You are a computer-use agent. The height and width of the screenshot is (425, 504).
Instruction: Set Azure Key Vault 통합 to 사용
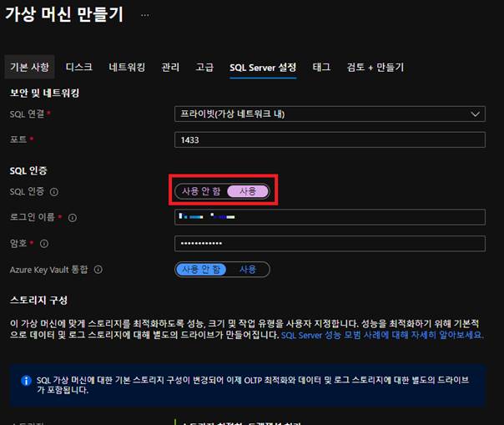coord(248,270)
